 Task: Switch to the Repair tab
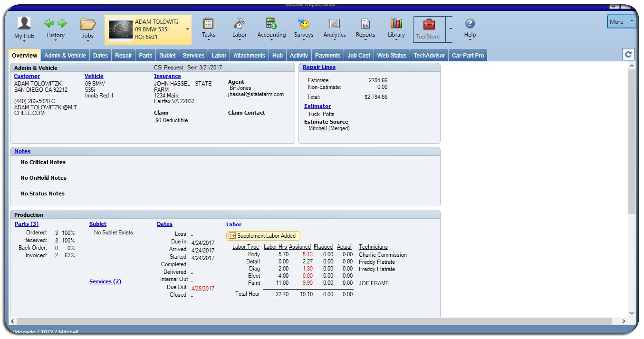click(124, 56)
